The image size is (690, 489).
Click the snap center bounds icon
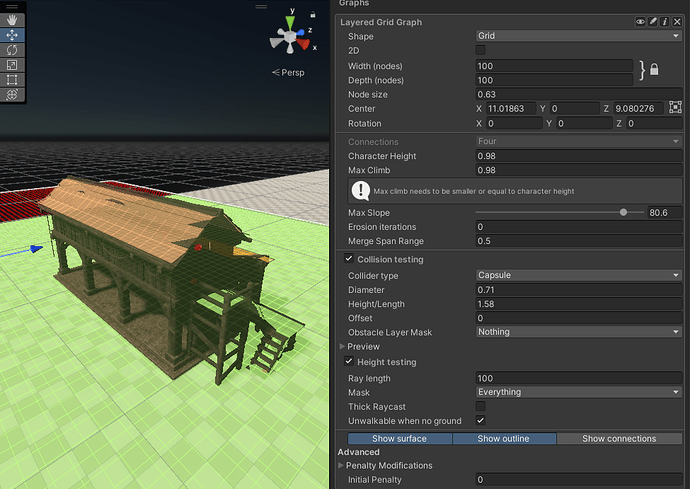click(675, 107)
